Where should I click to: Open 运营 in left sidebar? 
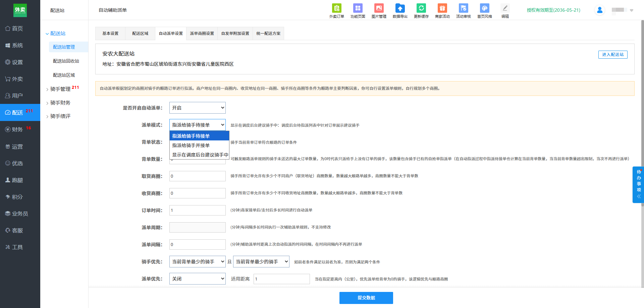point(20,146)
